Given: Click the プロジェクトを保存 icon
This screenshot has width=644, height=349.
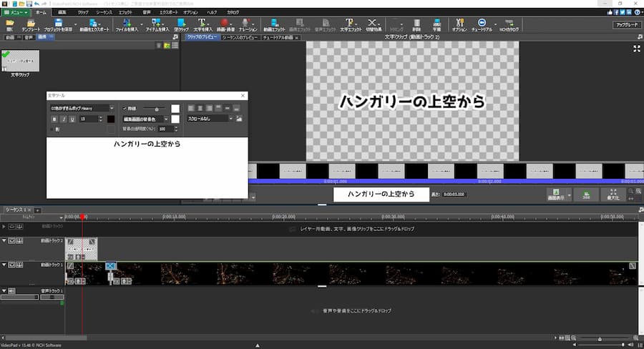Looking at the screenshot, I should (59, 25).
